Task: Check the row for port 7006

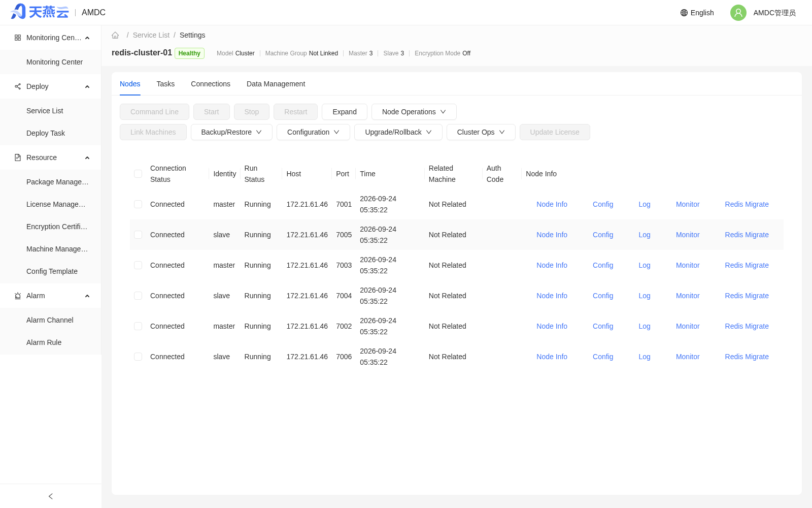Action: 138,357
